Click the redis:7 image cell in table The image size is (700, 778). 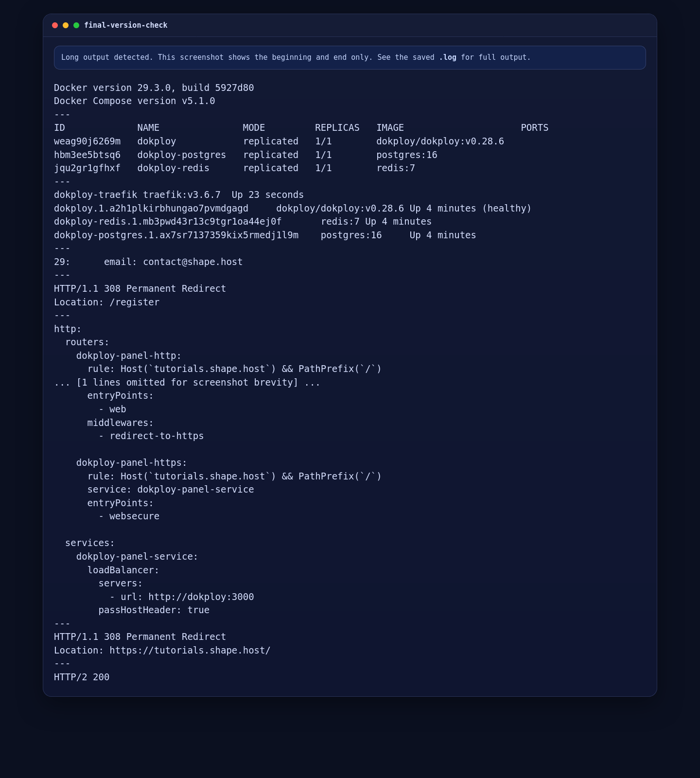tap(396, 168)
